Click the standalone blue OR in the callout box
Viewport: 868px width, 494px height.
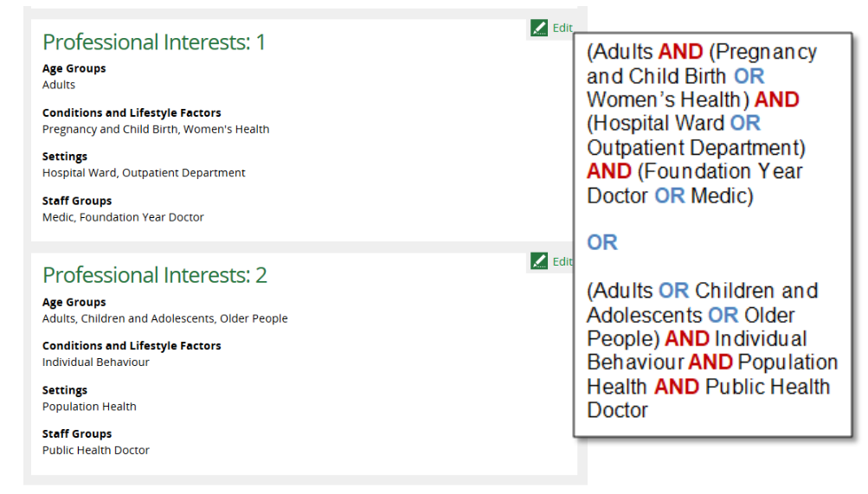click(x=602, y=243)
